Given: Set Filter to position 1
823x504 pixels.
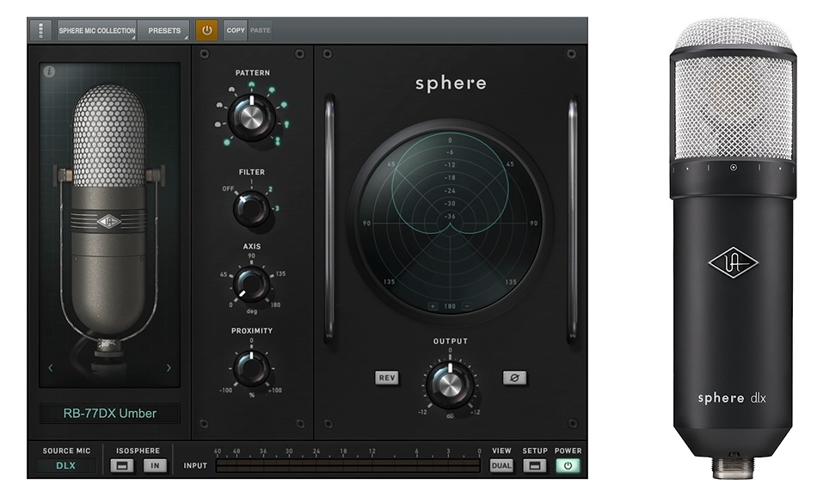Looking at the screenshot, I should click(251, 182).
